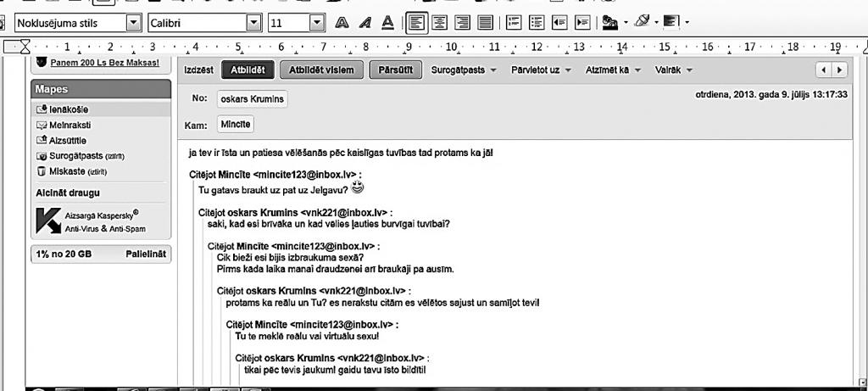
Task: Go to next message arrow
Action: point(840,70)
